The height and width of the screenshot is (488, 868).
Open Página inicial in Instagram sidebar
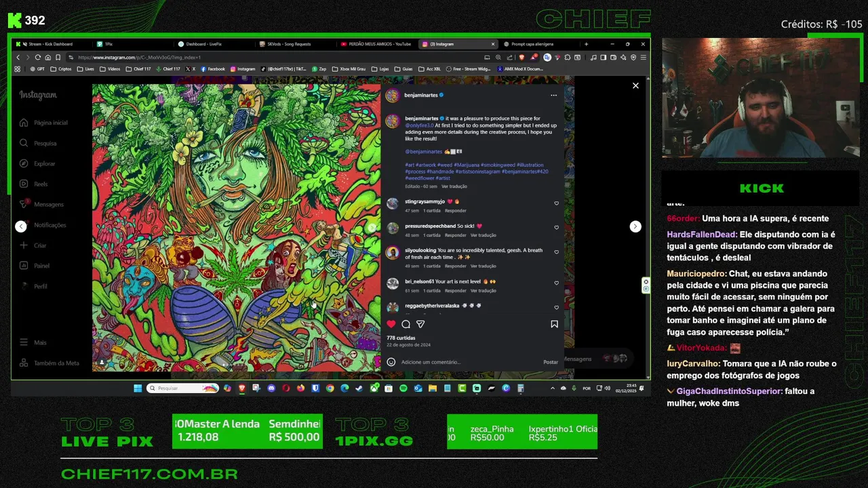(x=45, y=123)
